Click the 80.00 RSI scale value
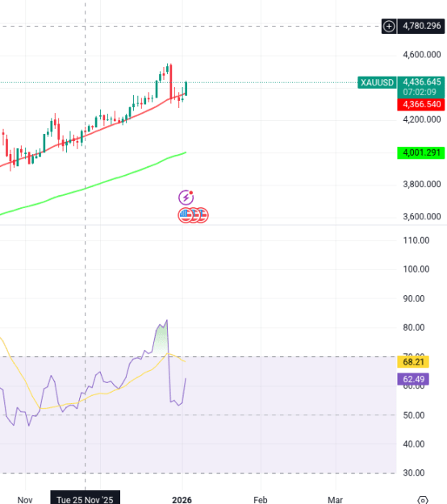 tap(414, 327)
